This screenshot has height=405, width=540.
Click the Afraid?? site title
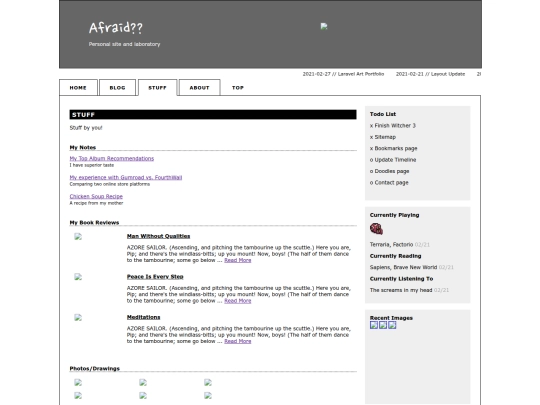[x=116, y=28]
